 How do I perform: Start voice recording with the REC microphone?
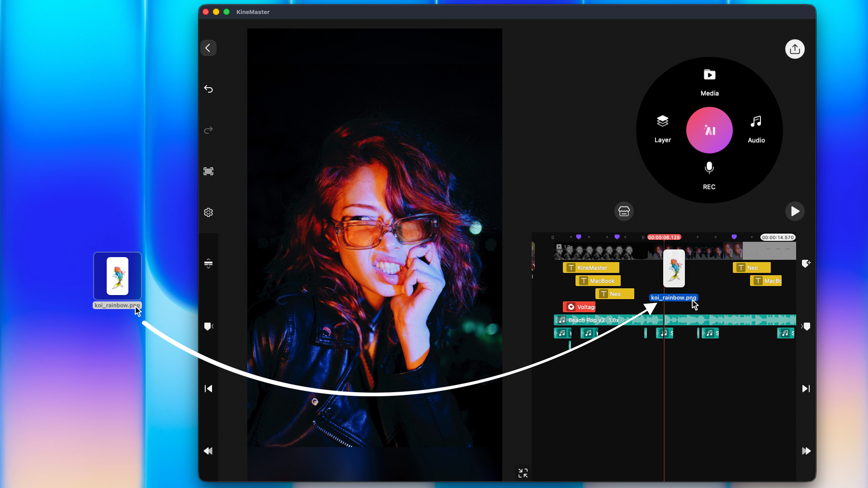709,174
